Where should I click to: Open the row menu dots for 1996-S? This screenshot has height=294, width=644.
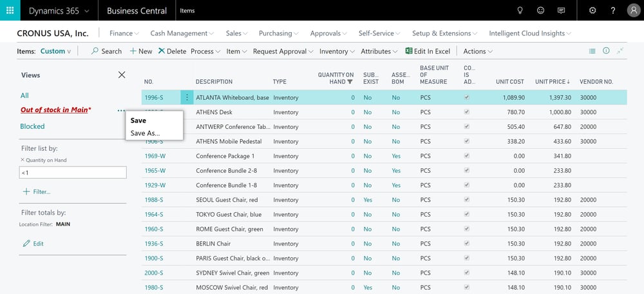click(x=187, y=97)
